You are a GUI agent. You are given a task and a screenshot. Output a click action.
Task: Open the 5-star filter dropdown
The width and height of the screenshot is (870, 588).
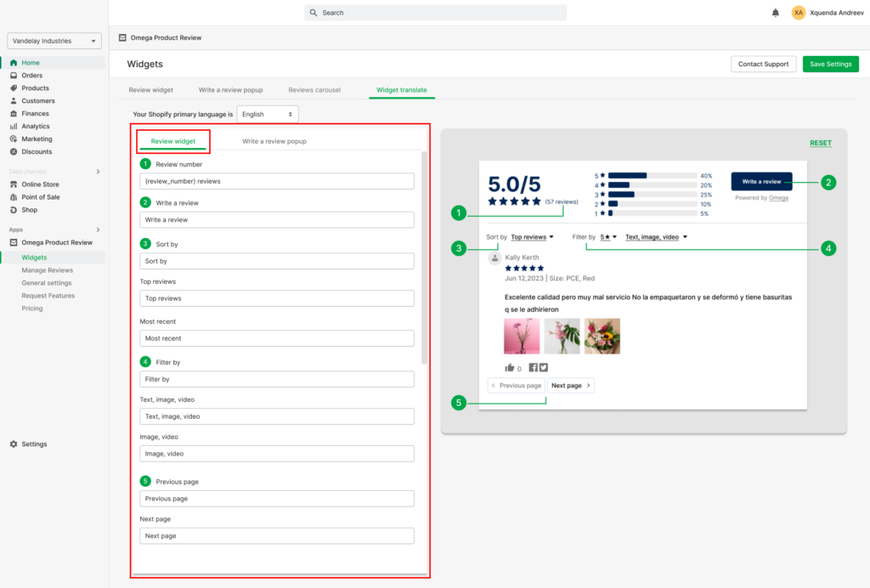(x=608, y=237)
